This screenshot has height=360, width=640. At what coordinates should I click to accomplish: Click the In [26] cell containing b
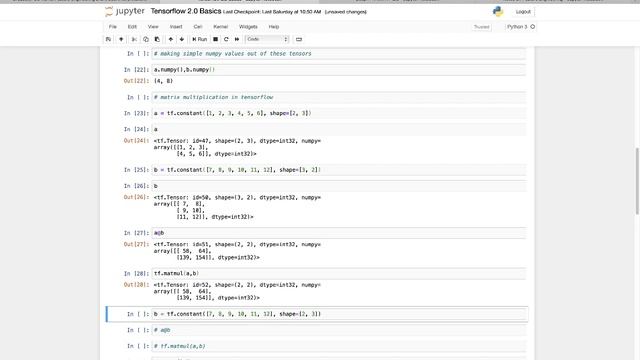point(339,186)
